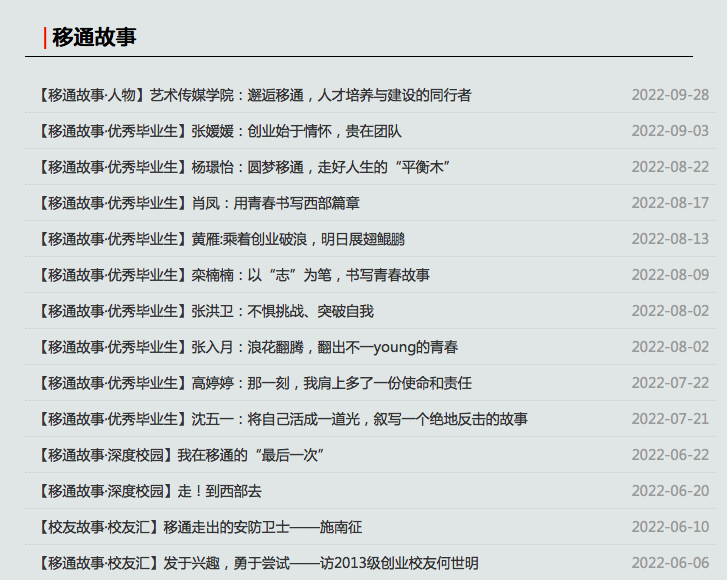Open 张洪卫 不惧挑战 突破自我 article
This screenshot has height=580, width=728.
point(204,311)
